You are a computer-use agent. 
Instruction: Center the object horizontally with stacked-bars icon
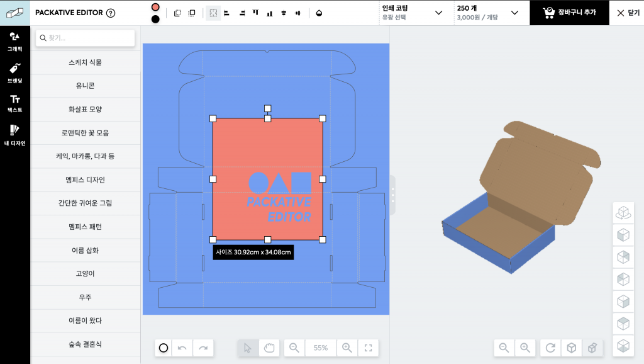click(x=284, y=13)
